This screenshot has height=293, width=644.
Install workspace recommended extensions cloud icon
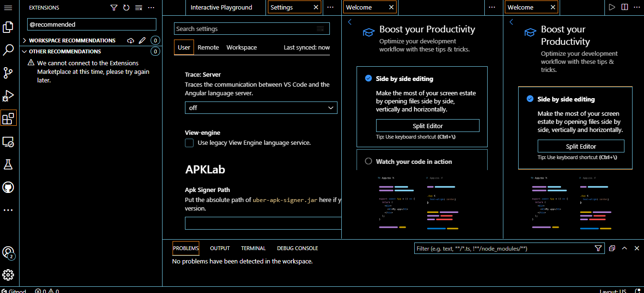pyautogui.click(x=131, y=40)
